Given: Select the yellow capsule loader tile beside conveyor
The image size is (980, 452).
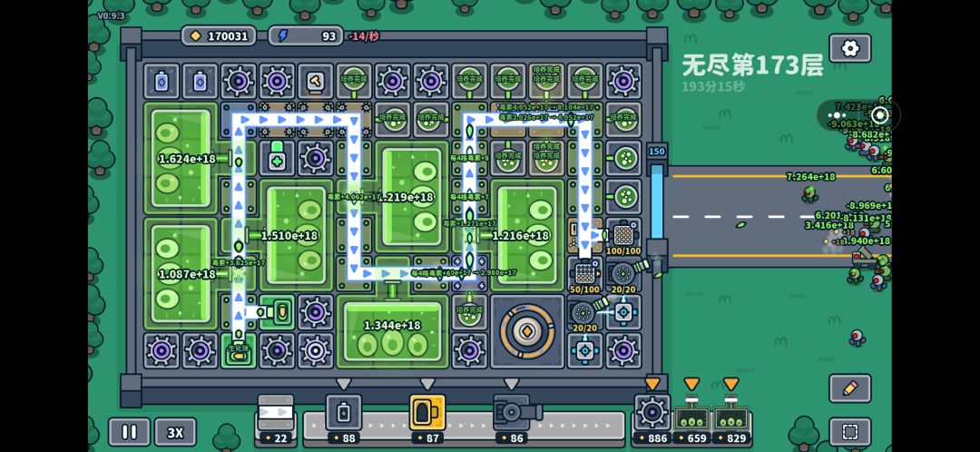Looking at the screenshot, I should [277, 312].
